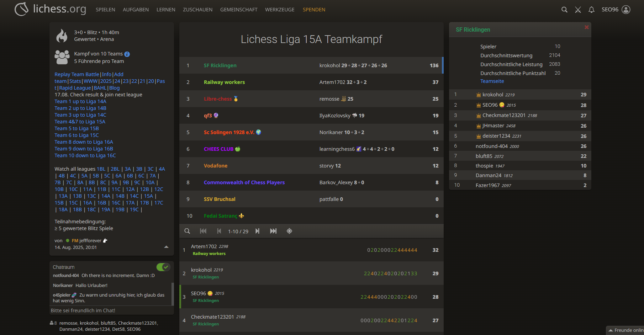
Task: Search players with standings magnifier icon
Action: point(187,231)
